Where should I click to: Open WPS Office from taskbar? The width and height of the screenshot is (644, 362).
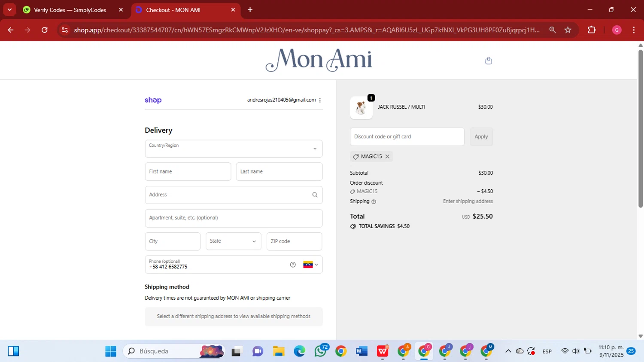[383, 351]
